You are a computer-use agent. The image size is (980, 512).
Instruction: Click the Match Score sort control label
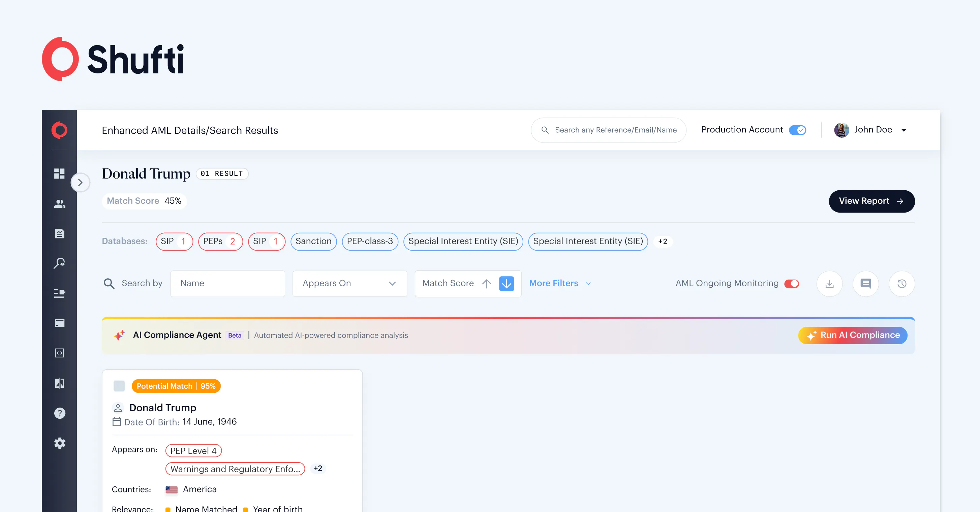click(x=448, y=283)
